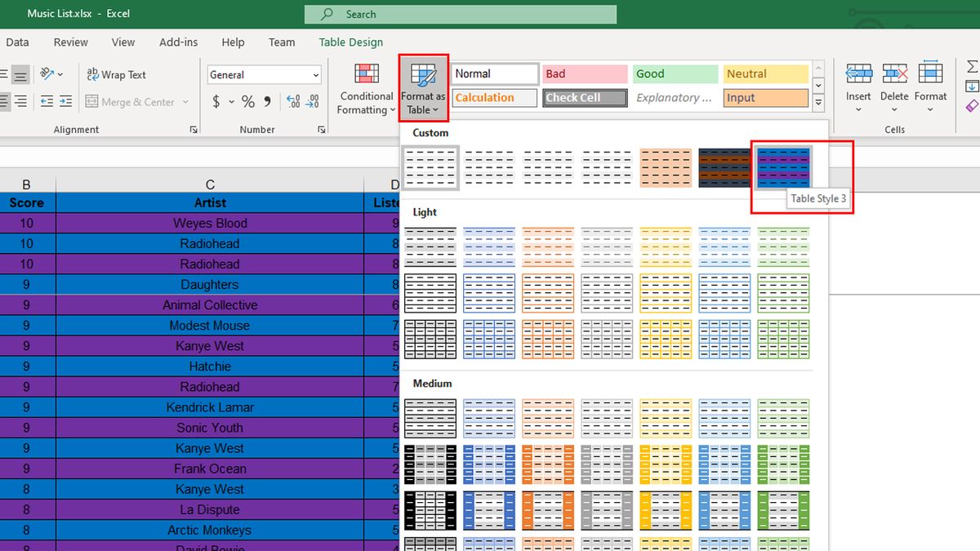
Task: Click the Fill icon below AutoSum
Action: [971, 86]
